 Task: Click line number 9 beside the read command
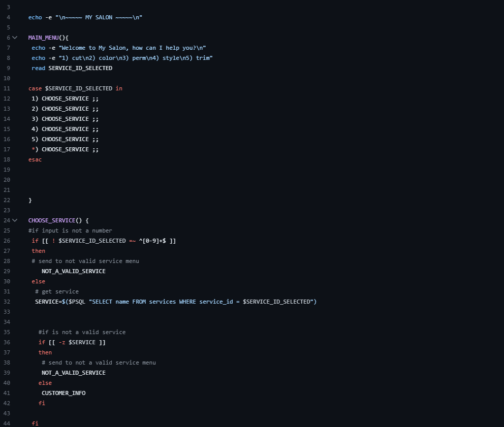[8, 68]
